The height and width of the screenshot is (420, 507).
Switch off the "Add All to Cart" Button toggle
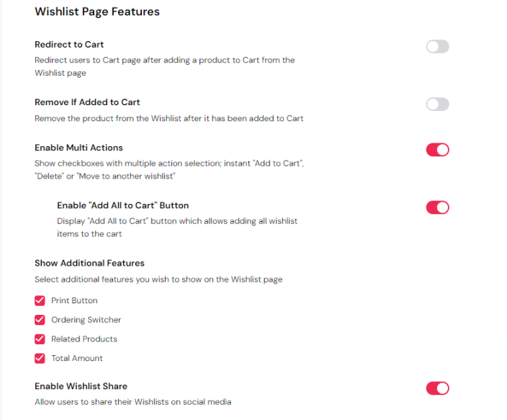point(437,207)
